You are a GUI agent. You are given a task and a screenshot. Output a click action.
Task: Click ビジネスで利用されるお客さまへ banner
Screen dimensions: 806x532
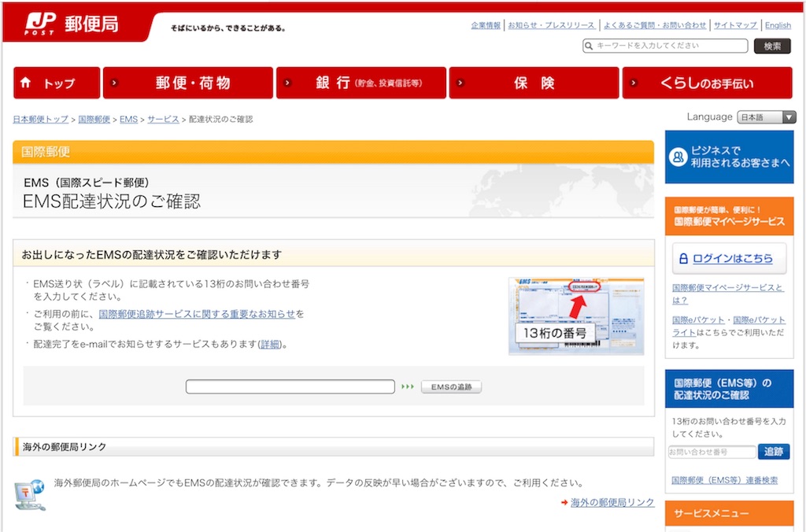tap(729, 157)
